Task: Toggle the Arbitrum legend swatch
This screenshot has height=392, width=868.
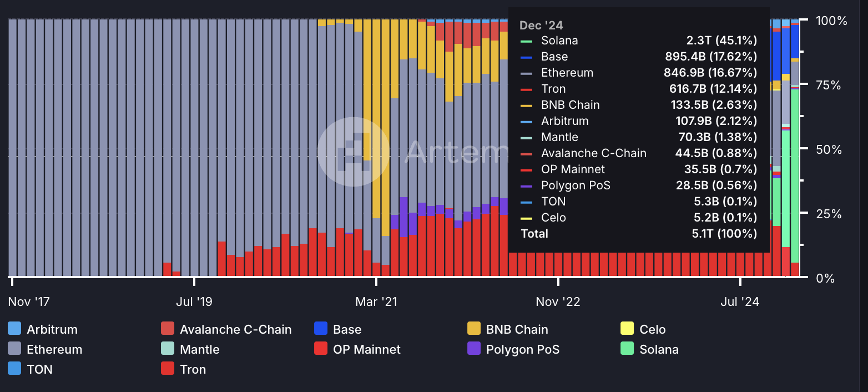Action: coord(14,329)
